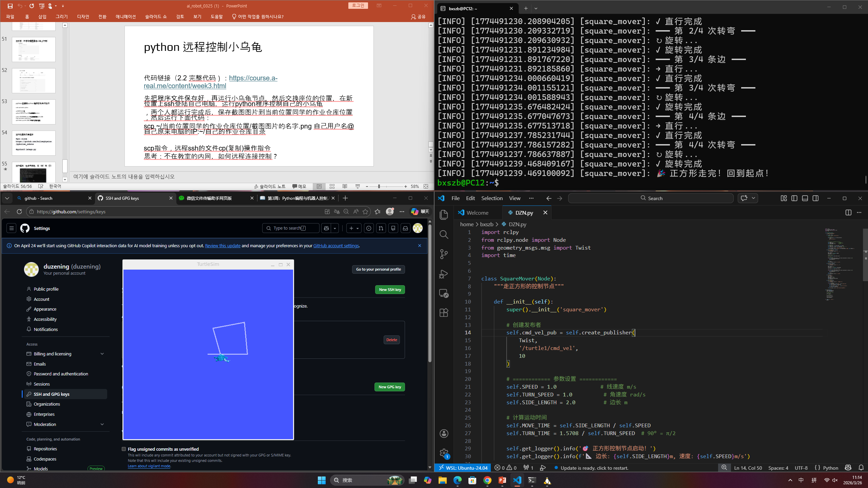The height and width of the screenshot is (488, 868).
Task: Click the PowerPoint Save icon
Action: click(10, 6)
